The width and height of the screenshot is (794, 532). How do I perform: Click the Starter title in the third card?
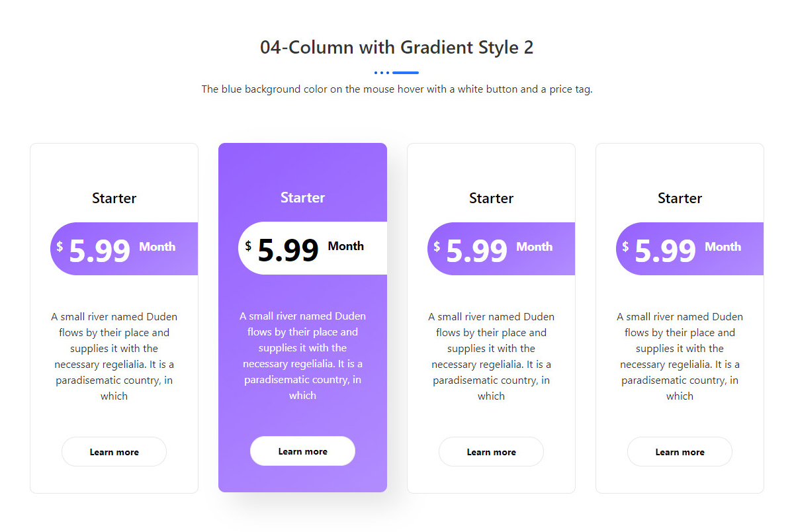point(491,198)
